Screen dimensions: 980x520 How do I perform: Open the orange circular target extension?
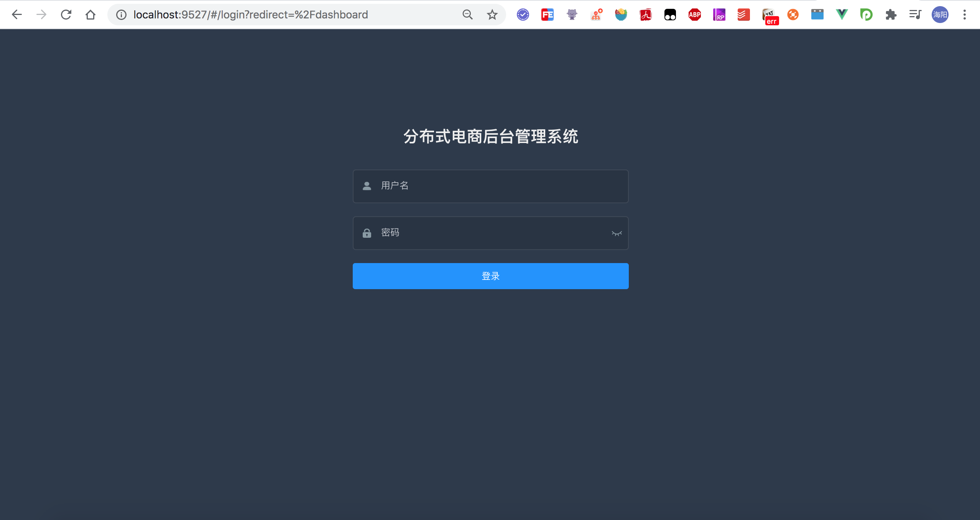793,15
